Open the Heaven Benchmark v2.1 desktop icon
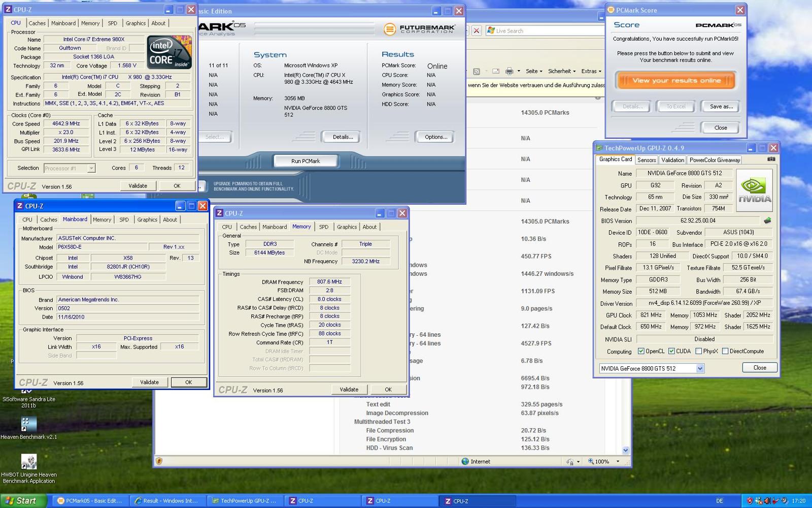The width and height of the screenshot is (812, 508). [28, 428]
